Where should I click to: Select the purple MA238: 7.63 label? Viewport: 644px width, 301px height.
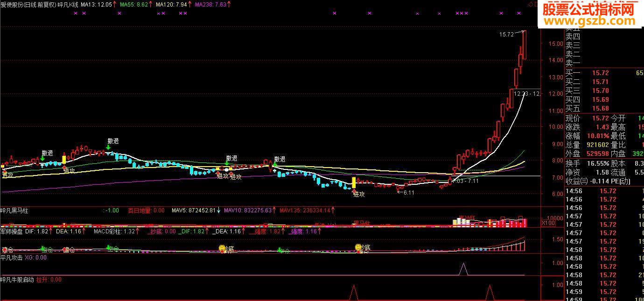tap(213, 4)
